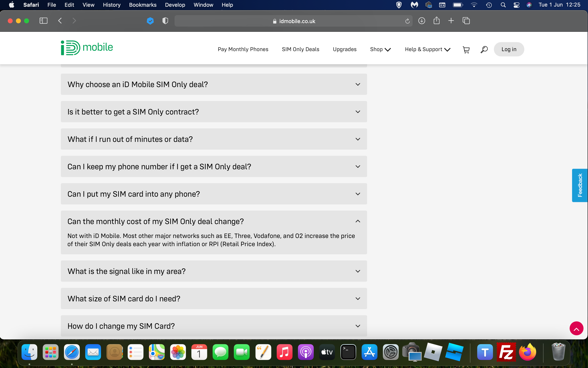The image size is (588, 368).
Task: Open the History menu
Action: [112, 5]
